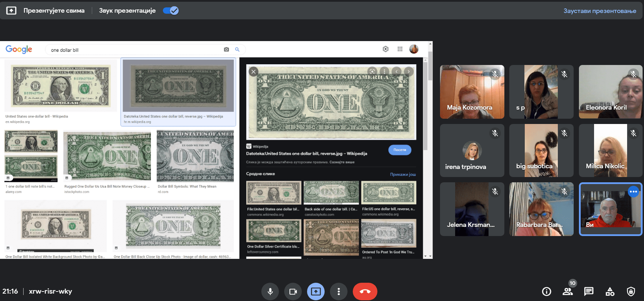Show the participants list icon
Viewport: 644px width, 301px height.
tap(568, 292)
